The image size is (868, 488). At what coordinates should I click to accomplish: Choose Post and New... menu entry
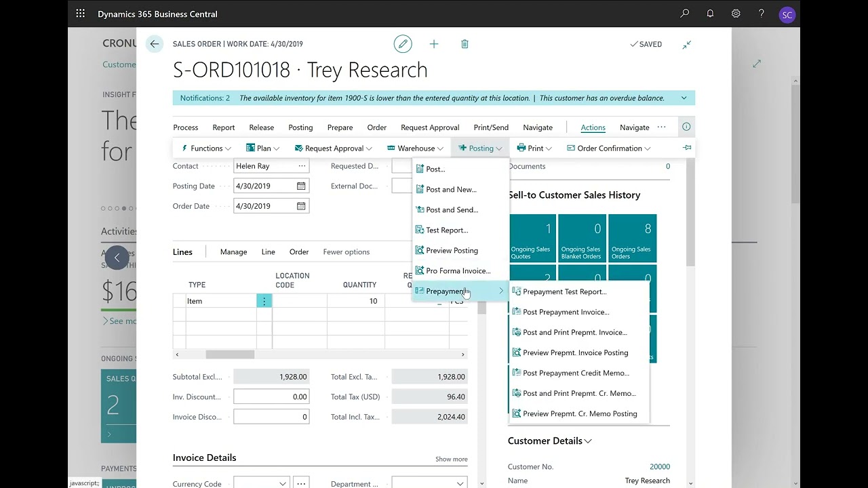click(x=460, y=189)
